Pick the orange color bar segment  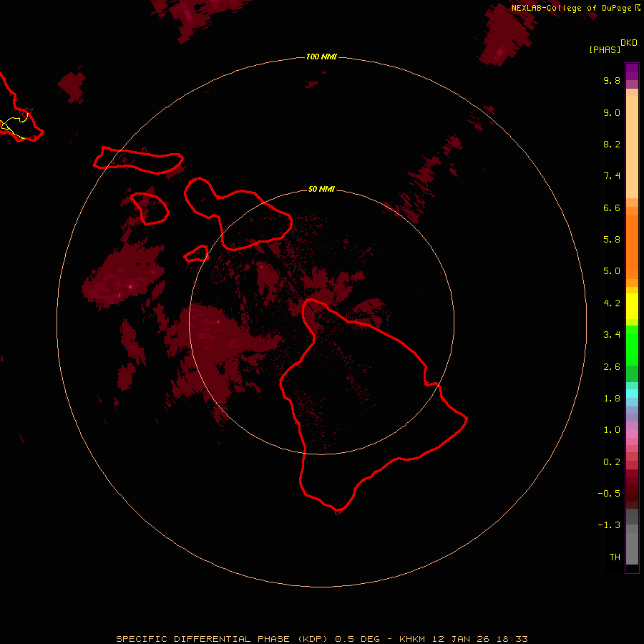[632, 247]
